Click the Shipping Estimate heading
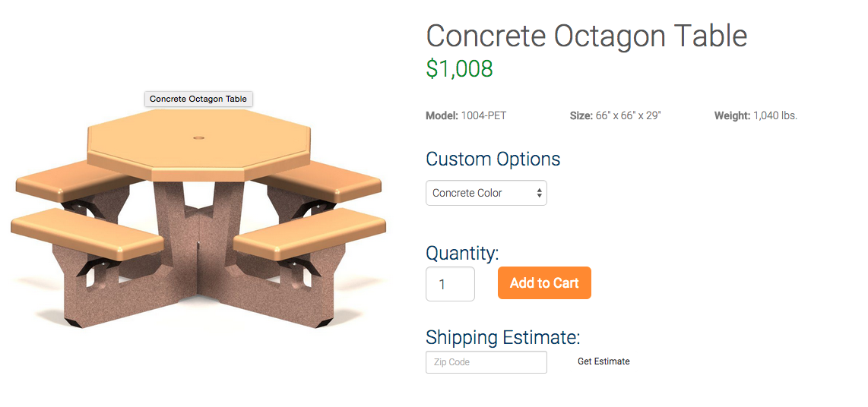The width and height of the screenshot is (868, 407). pos(502,337)
